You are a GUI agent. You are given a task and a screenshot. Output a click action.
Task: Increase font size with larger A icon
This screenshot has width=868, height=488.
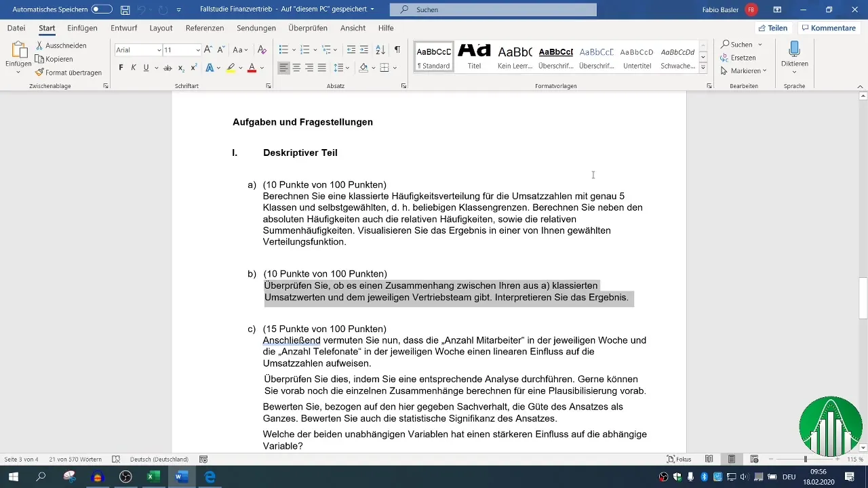(x=208, y=50)
